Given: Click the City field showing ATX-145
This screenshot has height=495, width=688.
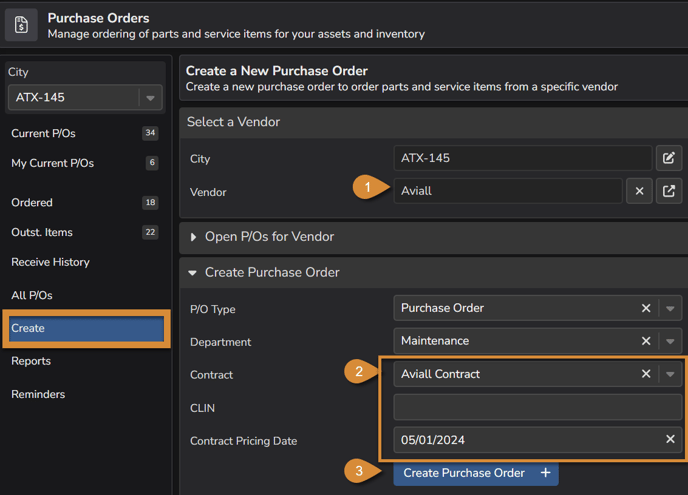Looking at the screenshot, I should click(523, 158).
